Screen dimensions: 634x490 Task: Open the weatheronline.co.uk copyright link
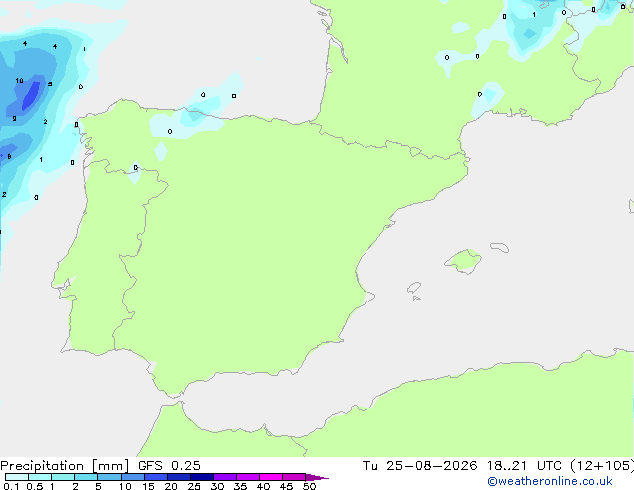(550, 481)
